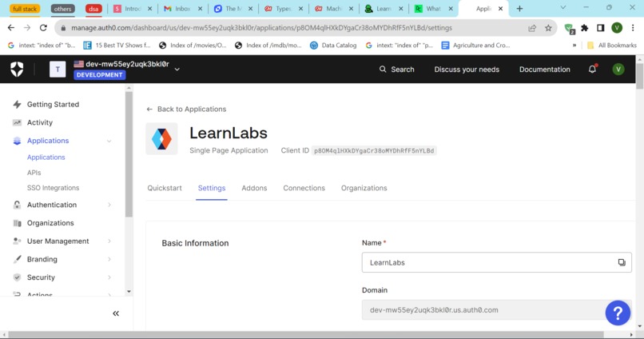
Task: Open Chrome profile V avatar in toolbar
Action: pos(617,28)
